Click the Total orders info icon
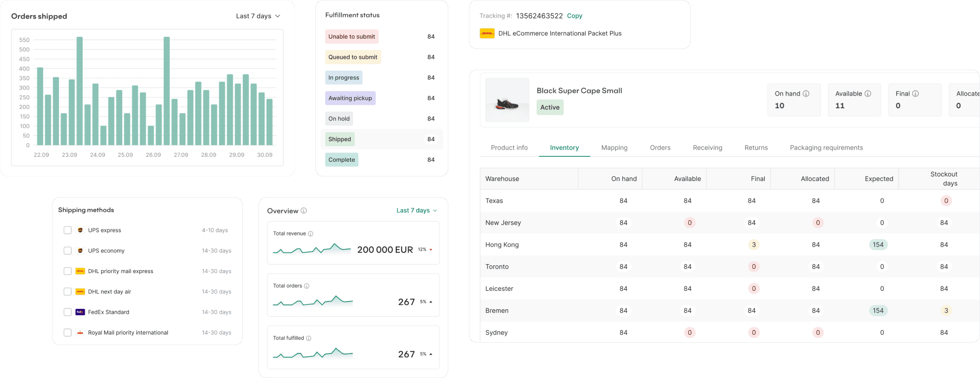This screenshot has width=980, height=378. coord(307,286)
